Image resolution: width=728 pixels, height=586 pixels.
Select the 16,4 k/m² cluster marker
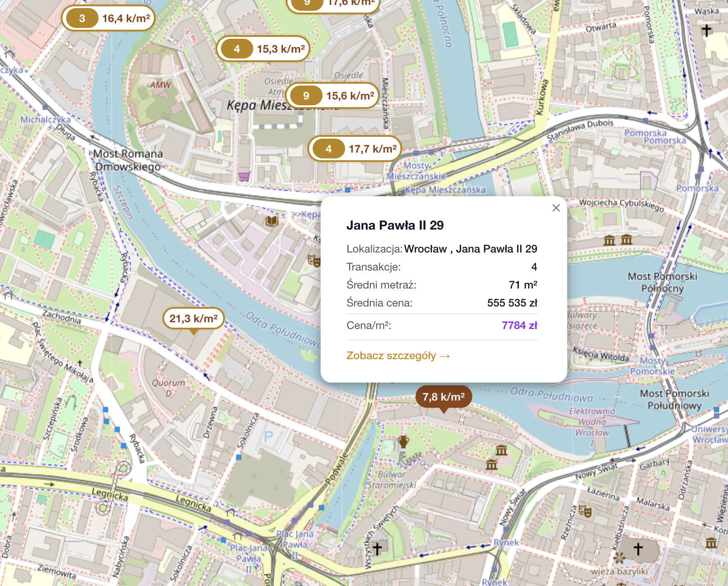click(108, 18)
